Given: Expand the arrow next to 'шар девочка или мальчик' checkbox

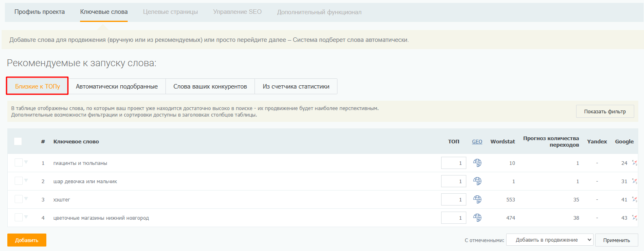Looking at the screenshot, I should click(x=26, y=180).
